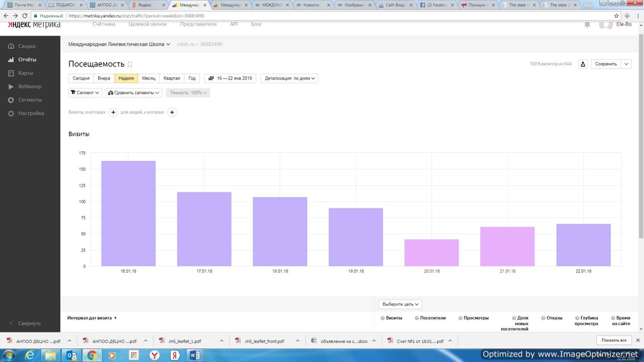
Task: Open menu for JHS_leaflet_front.pdf download
Action: (x=298, y=341)
